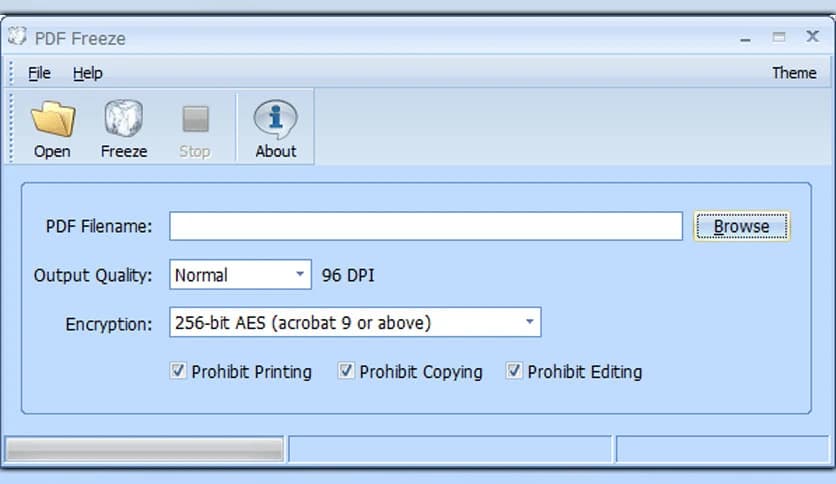Open a PDF with the folder icon
The height and width of the screenshot is (484, 836).
tap(53, 118)
